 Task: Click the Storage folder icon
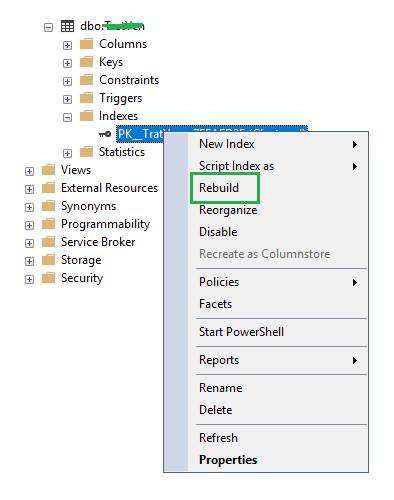coord(48,260)
